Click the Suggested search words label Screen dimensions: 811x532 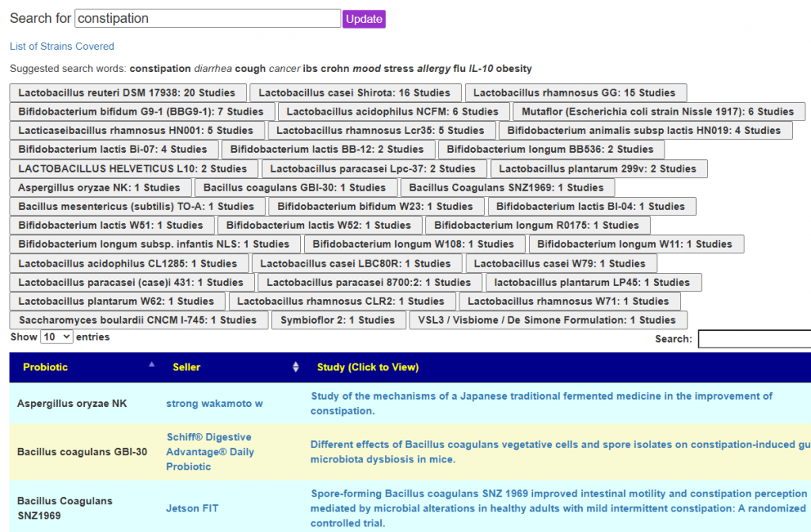(x=68, y=69)
